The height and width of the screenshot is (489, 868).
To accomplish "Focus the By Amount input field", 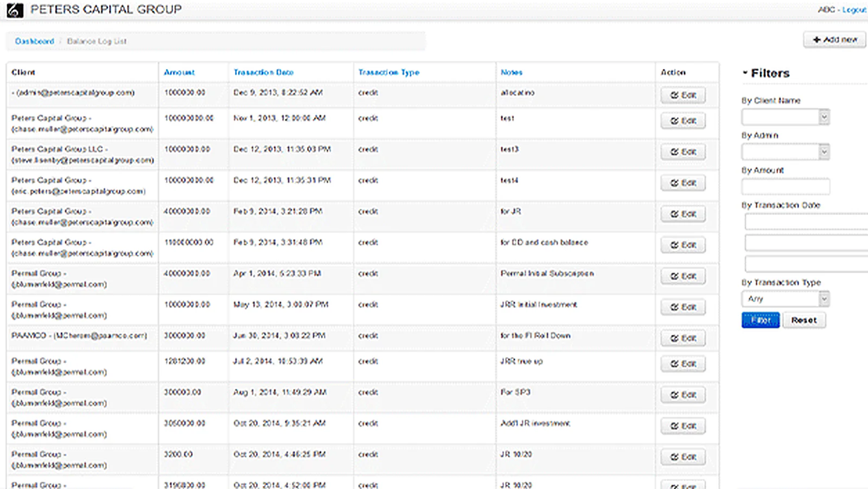I will click(x=786, y=186).
